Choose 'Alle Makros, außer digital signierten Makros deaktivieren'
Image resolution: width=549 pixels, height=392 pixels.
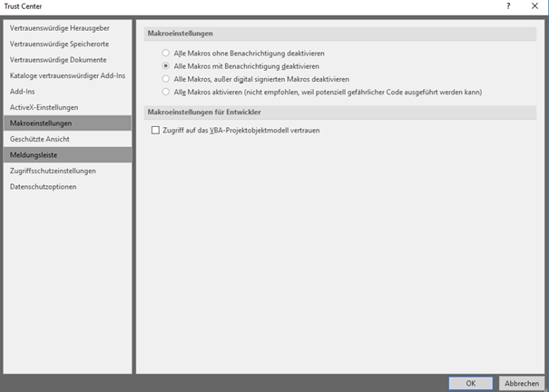[x=165, y=79]
